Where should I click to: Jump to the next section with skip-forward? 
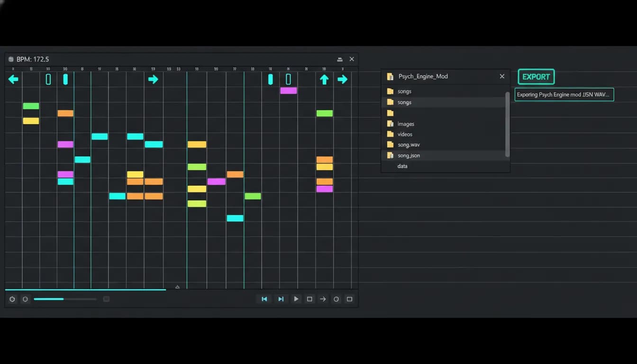281,299
